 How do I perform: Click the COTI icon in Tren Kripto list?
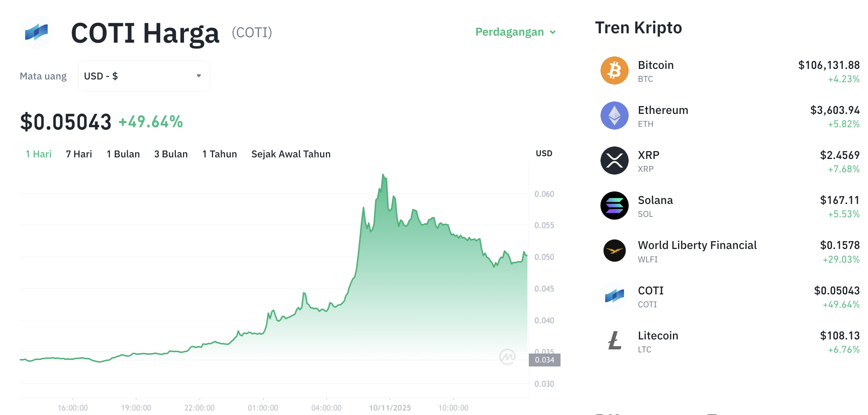pos(614,296)
